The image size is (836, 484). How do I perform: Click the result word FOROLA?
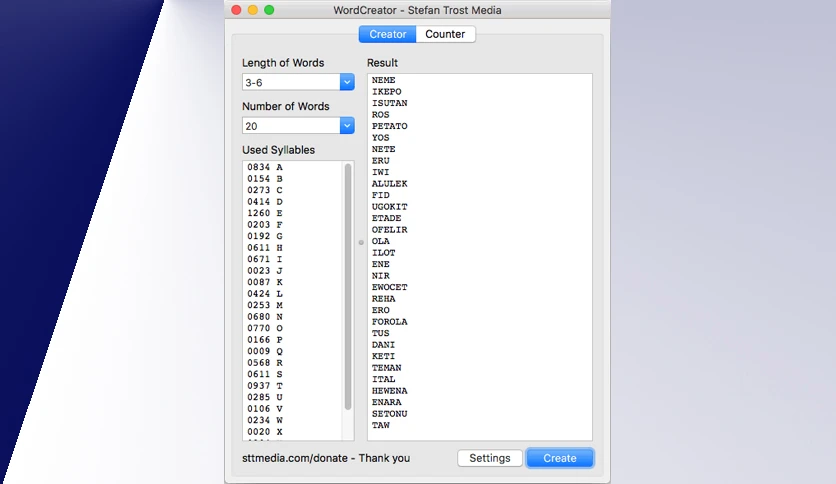point(389,322)
